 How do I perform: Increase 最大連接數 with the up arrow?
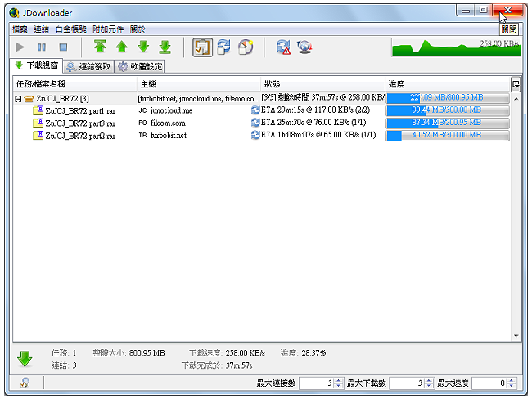point(339,380)
